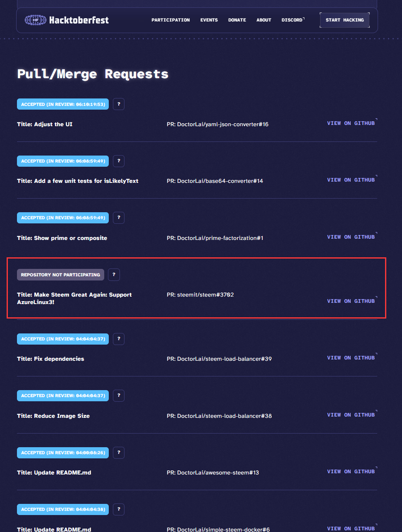Screen dimensions: 402x532
Task: Open the About nav item
Action: coord(264,20)
